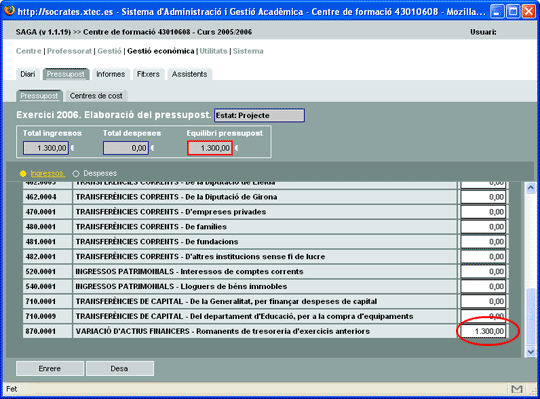Open the Utilitats menu
Viewport: 540px width, 399px height.
click(214, 51)
